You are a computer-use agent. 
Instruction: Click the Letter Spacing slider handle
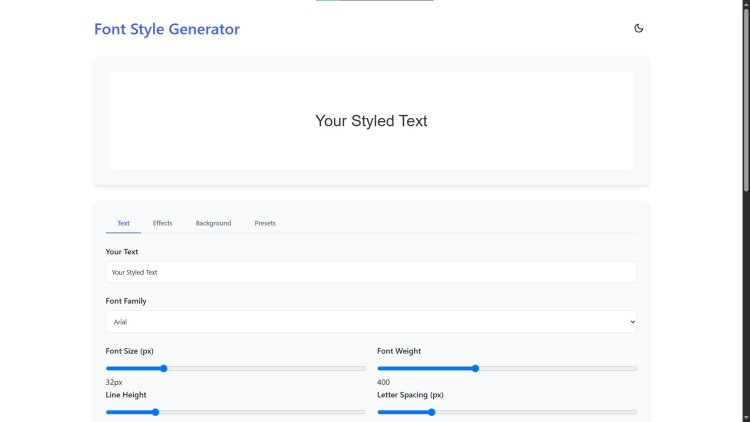click(x=431, y=412)
